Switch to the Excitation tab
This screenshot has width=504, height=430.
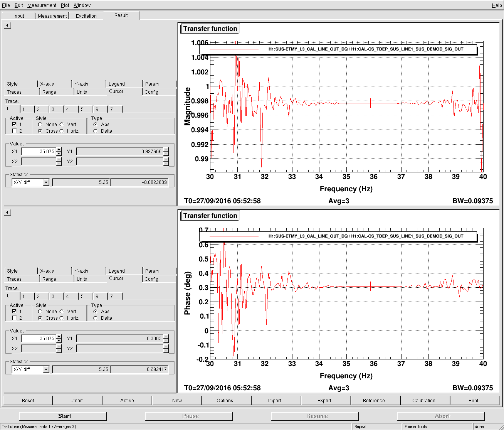[x=86, y=16]
